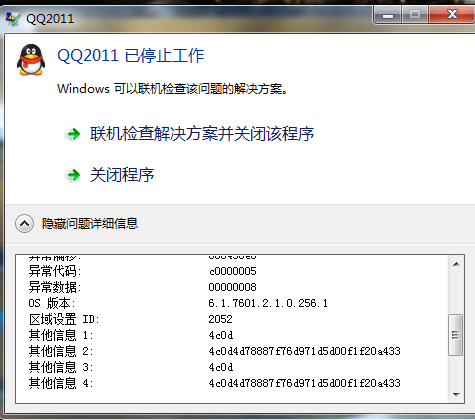The width and height of the screenshot is (475, 420).
Task: Minimize the QQ2011 error dialog
Action: click(x=388, y=15)
